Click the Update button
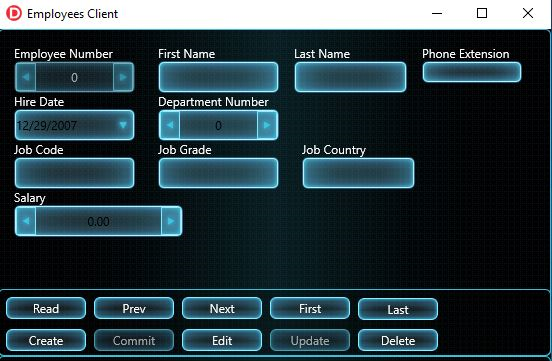552x361 pixels. pyautogui.click(x=310, y=340)
